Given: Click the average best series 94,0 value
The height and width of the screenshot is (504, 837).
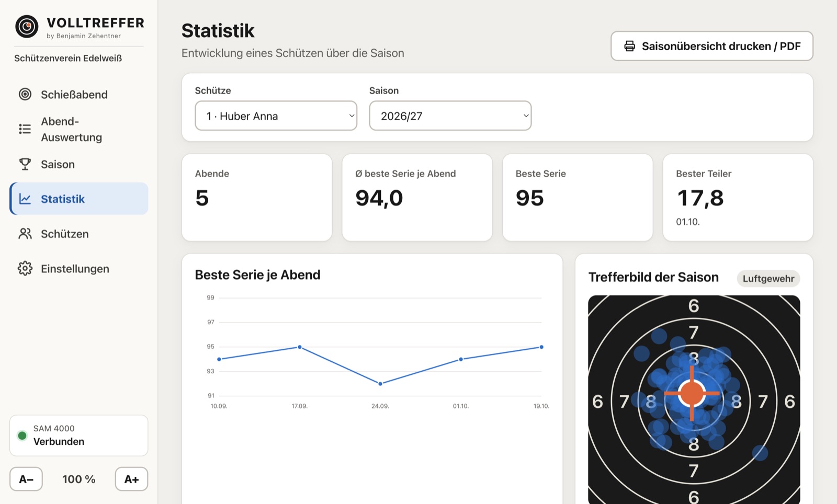Looking at the screenshot, I should 379,198.
